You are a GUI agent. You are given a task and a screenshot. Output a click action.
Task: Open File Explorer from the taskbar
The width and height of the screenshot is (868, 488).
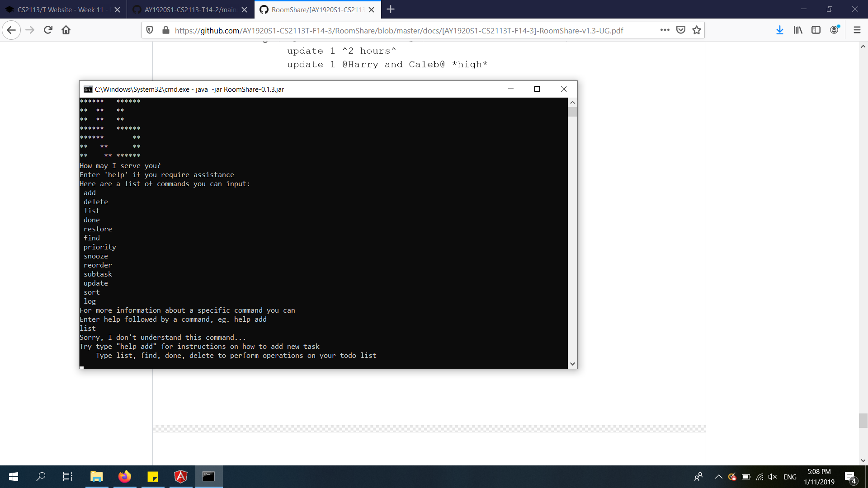coord(96,477)
